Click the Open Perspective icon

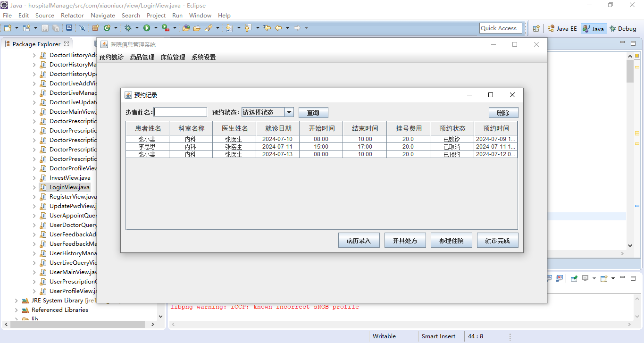pos(536,28)
